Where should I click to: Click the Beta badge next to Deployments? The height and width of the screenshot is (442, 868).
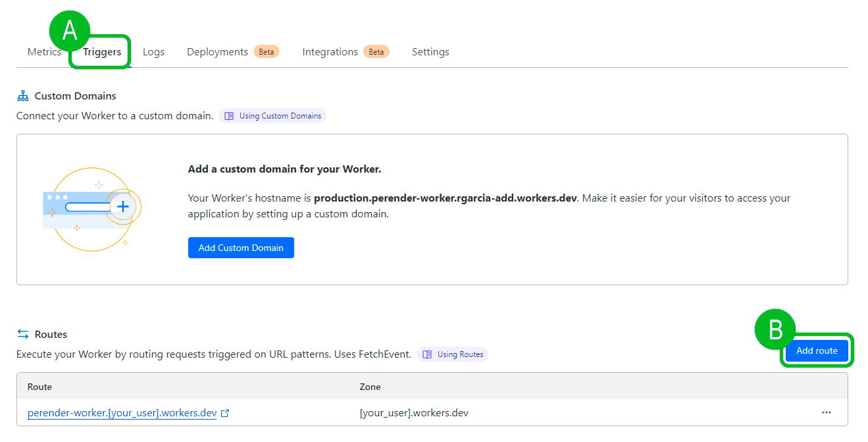pos(267,51)
